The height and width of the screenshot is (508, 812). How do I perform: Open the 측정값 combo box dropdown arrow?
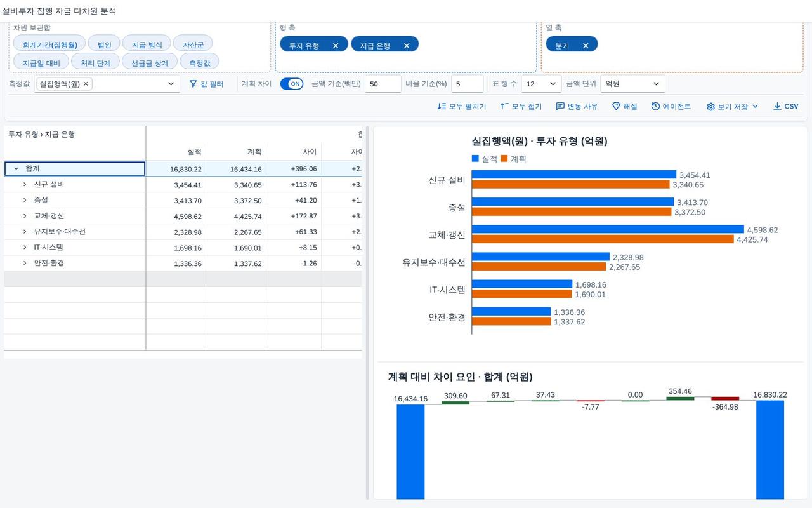coord(171,84)
